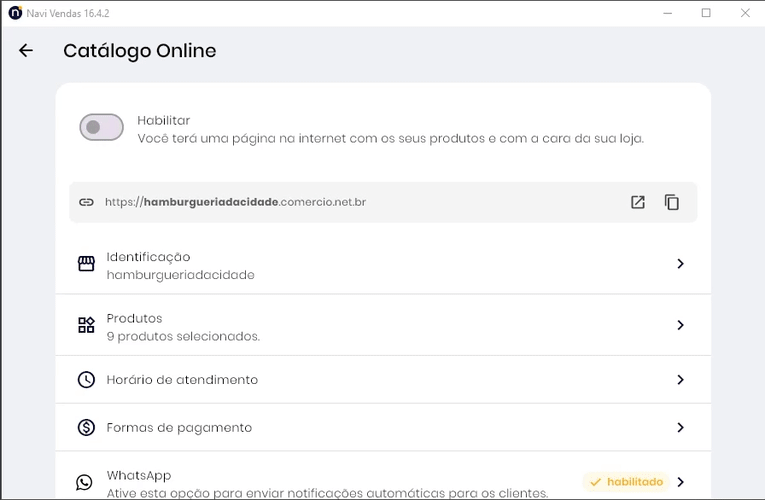Maximize the Navi Vendas window
This screenshot has width=765, height=500.
pyautogui.click(x=706, y=13)
